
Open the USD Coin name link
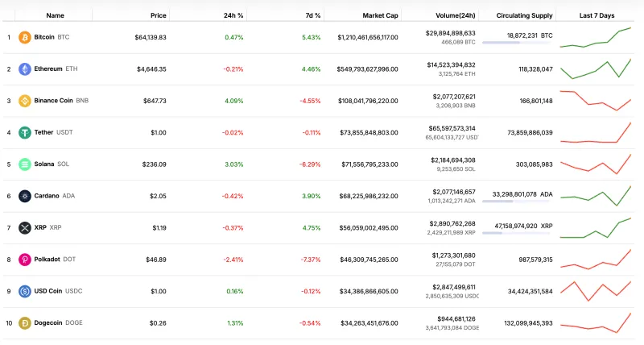[x=48, y=291]
